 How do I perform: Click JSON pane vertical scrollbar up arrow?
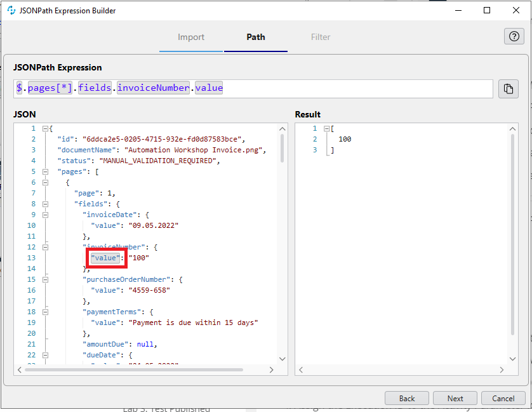(283, 129)
